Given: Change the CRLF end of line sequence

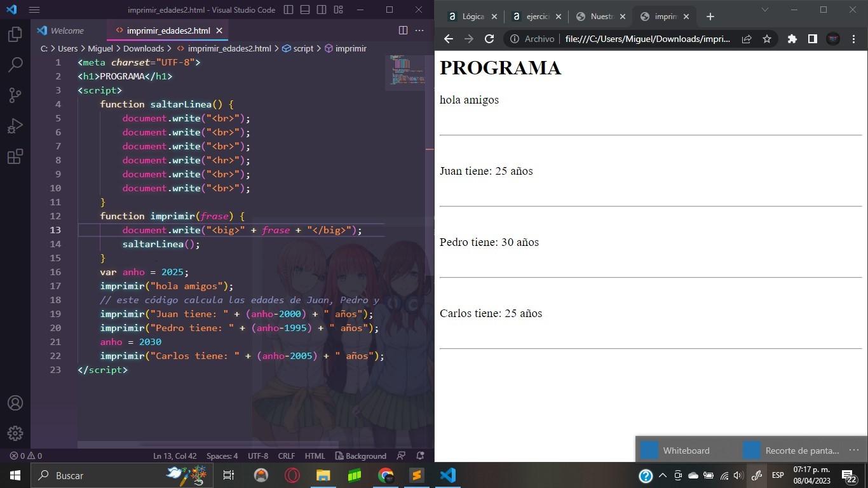Looking at the screenshot, I should point(287,456).
